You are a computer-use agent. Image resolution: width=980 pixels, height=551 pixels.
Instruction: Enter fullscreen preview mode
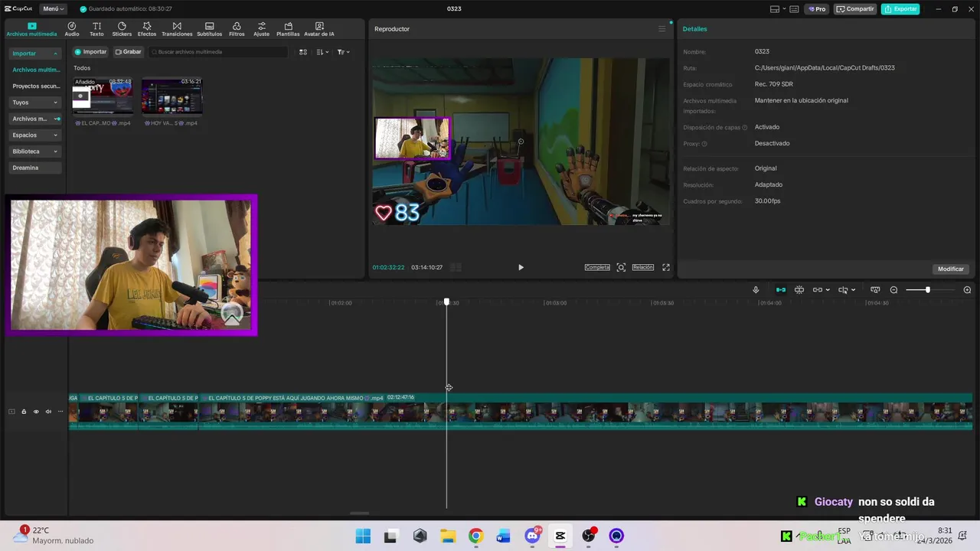pyautogui.click(x=666, y=267)
